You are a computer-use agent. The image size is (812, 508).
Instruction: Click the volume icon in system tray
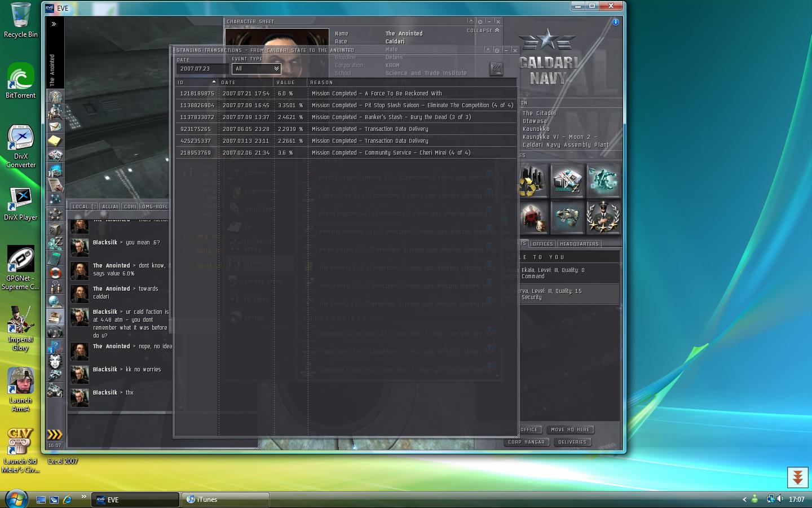click(780, 499)
